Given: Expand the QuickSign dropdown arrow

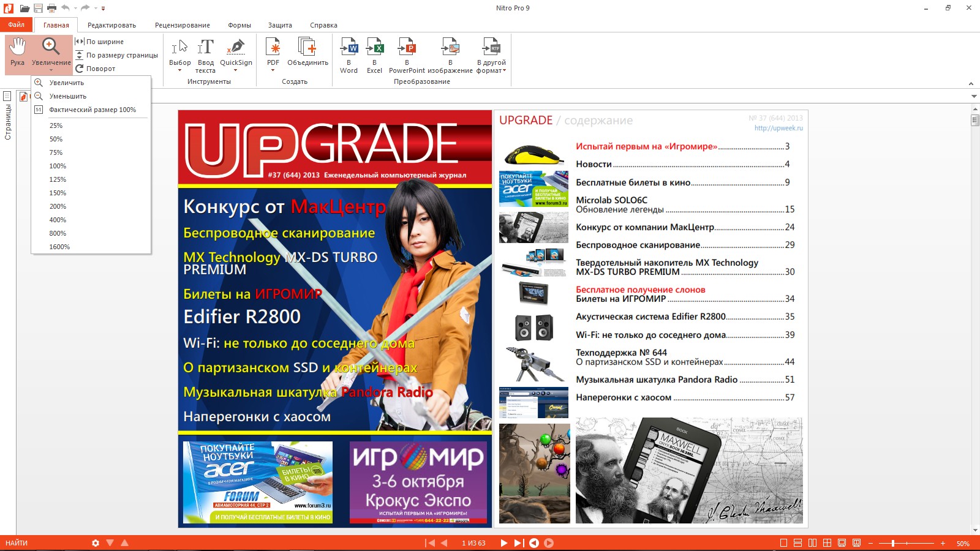Looking at the screenshot, I should click(236, 70).
